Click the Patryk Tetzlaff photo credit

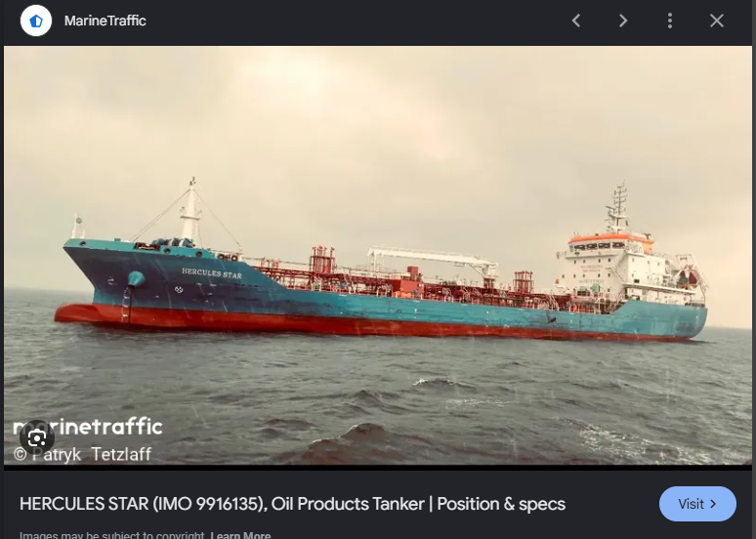82,454
